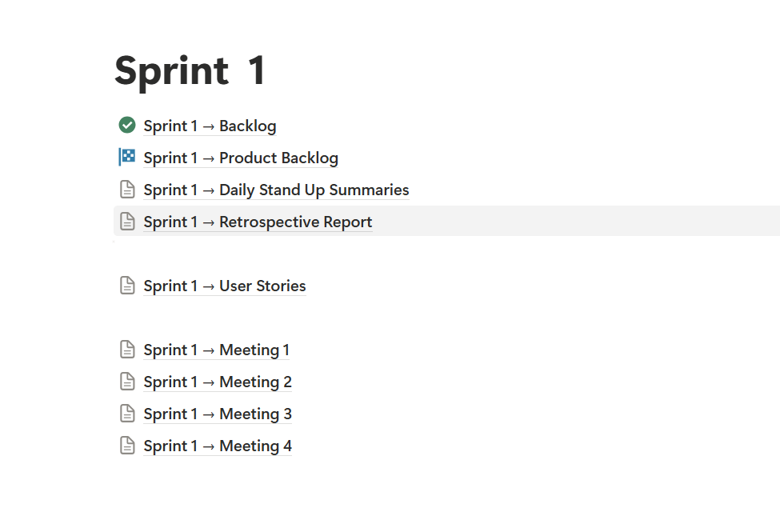Follow the Sprint 1 → Meeting 3 link
The width and height of the screenshot is (780, 532).
(218, 414)
